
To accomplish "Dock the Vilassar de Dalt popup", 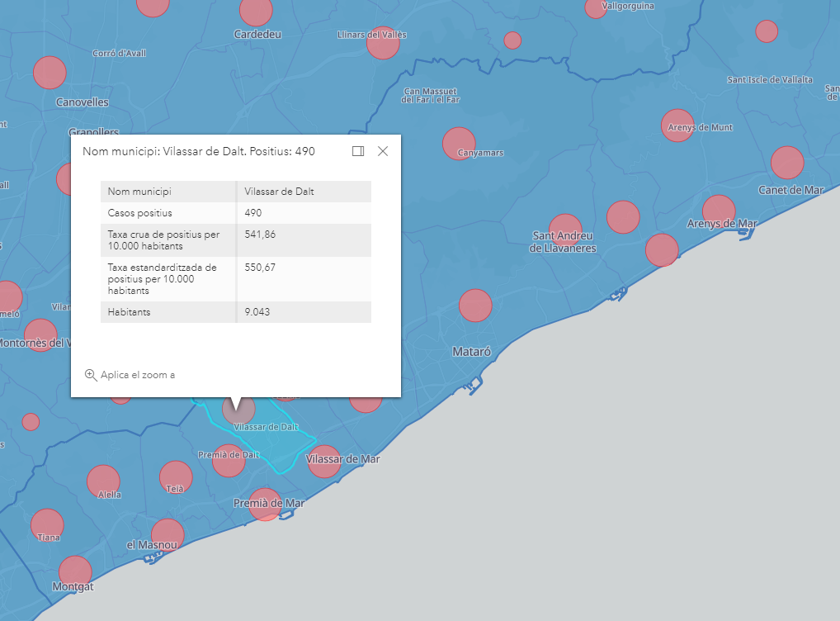I will pos(358,151).
